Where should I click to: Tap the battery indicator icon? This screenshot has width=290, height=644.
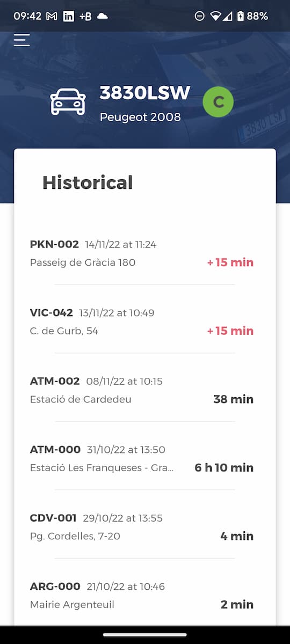coord(241,16)
